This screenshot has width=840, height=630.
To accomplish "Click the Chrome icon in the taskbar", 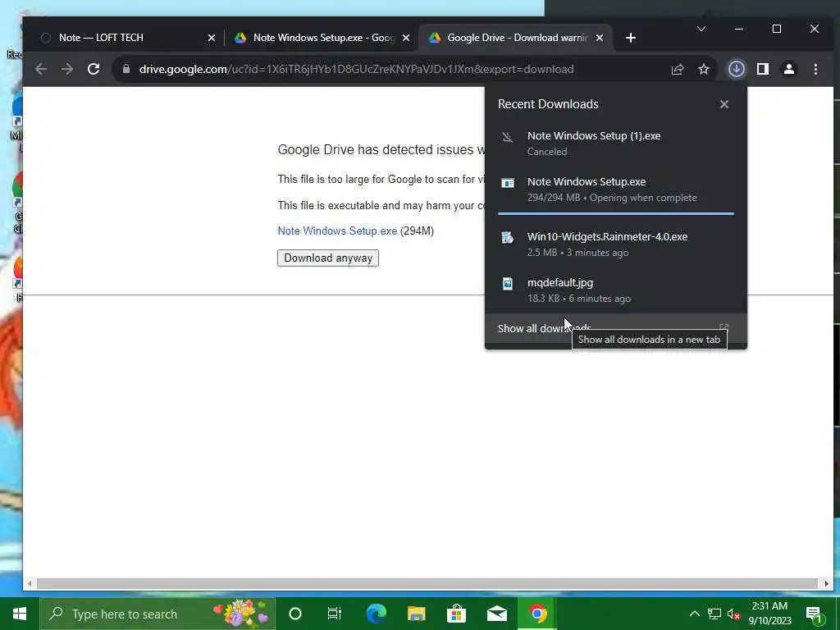I will [537, 614].
